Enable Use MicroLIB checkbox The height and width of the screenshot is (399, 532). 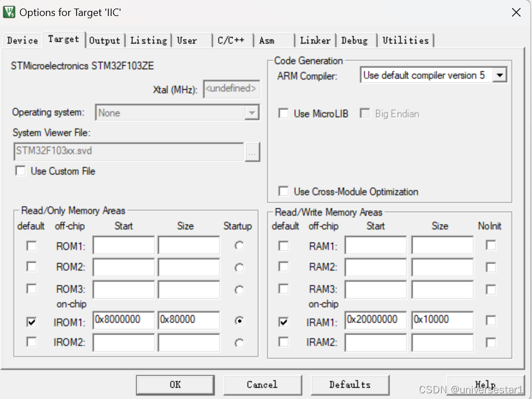(283, 113)
